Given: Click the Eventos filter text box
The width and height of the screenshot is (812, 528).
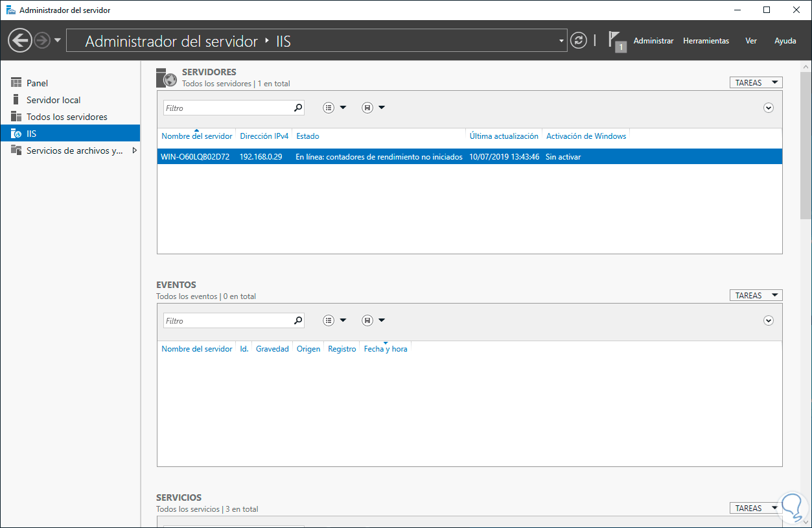Looking at the screenshot, I should click(x=227, y=320).
